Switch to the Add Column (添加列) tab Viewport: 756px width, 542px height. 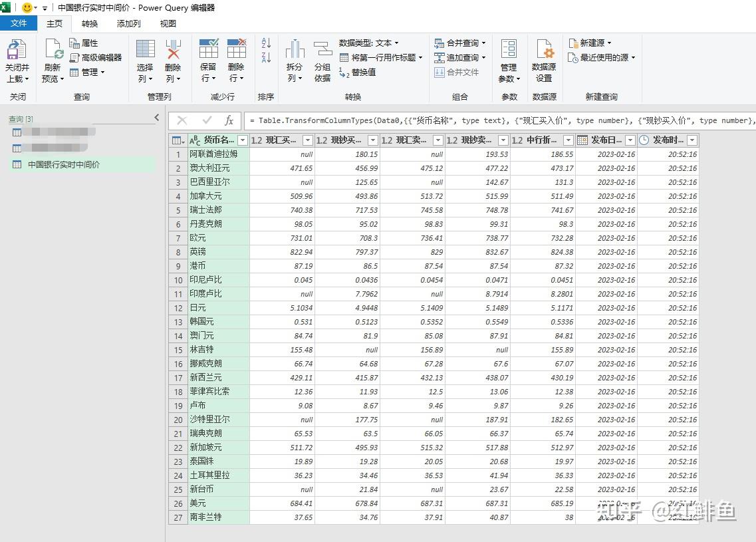tap(129, 24)
